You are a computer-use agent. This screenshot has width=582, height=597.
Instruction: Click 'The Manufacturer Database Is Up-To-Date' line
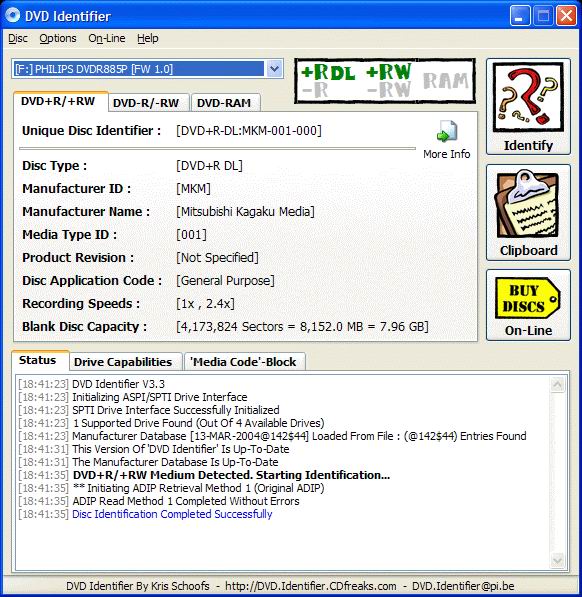point(175,462)
